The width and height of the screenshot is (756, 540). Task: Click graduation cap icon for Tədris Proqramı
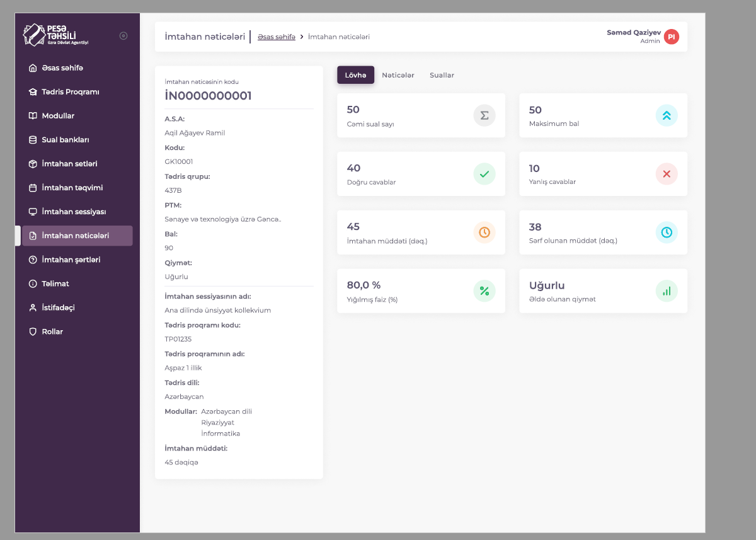[x=33, y=92]
